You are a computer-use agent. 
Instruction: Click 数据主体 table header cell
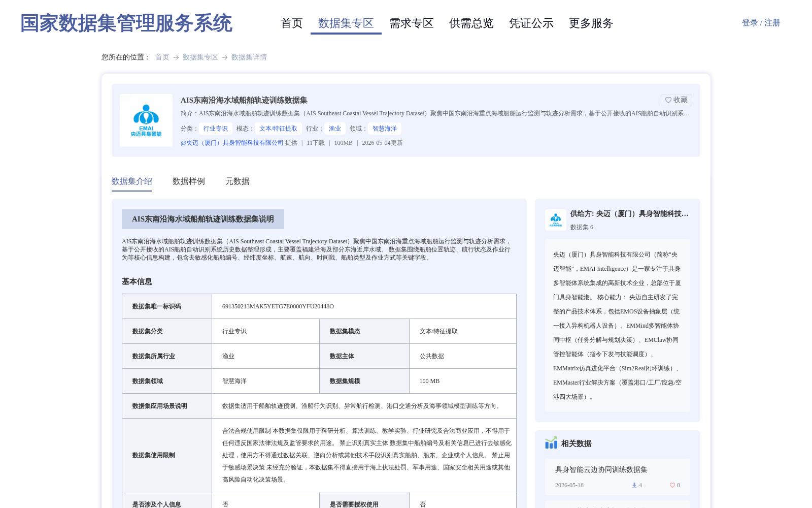click(364, 356)
